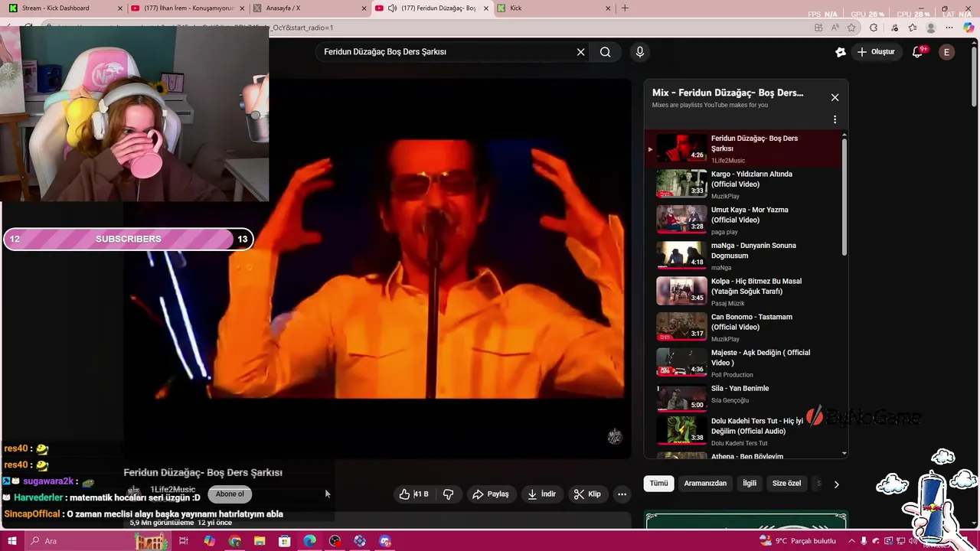Open the Copilot icon in browser toolbar

pyautogui.click(x=969, y=28)
